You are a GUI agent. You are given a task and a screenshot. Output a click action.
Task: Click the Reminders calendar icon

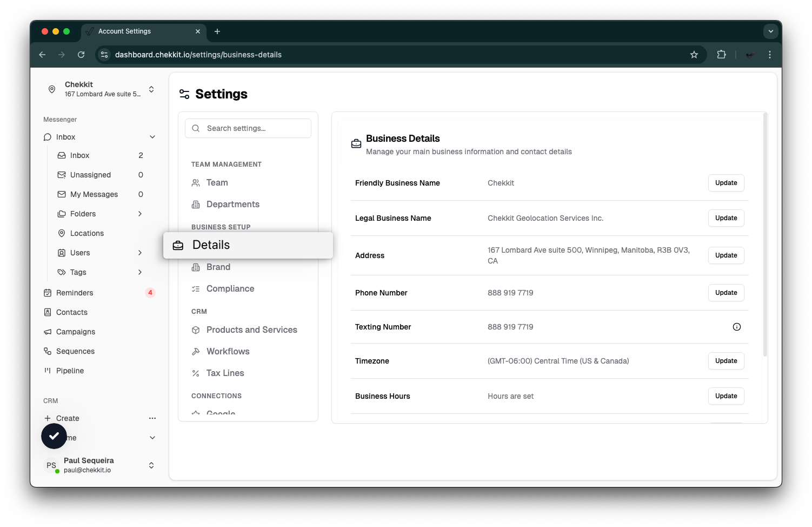(x=48, y=293)
